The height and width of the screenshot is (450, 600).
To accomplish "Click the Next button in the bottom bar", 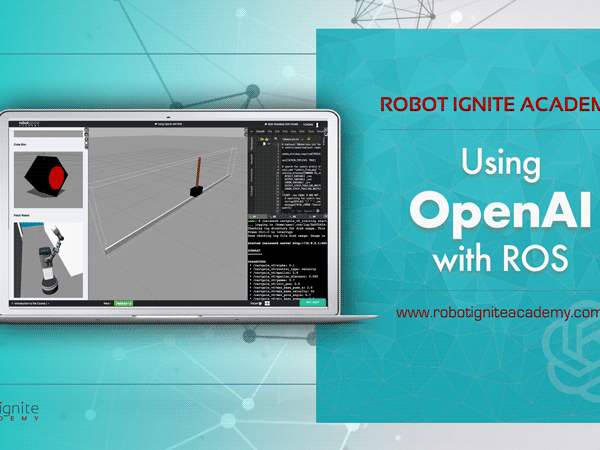I will coord(107,303).
